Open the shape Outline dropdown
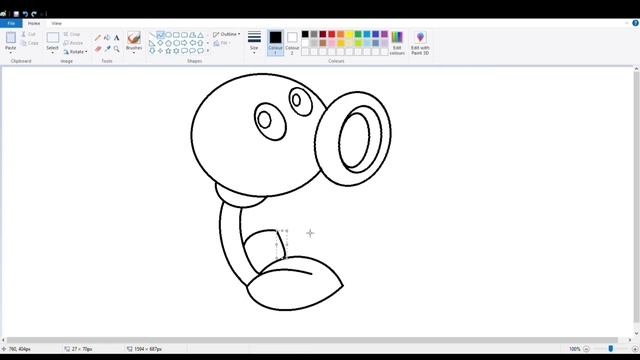Screen dimensions: 640x360 [x=227, y=34]
